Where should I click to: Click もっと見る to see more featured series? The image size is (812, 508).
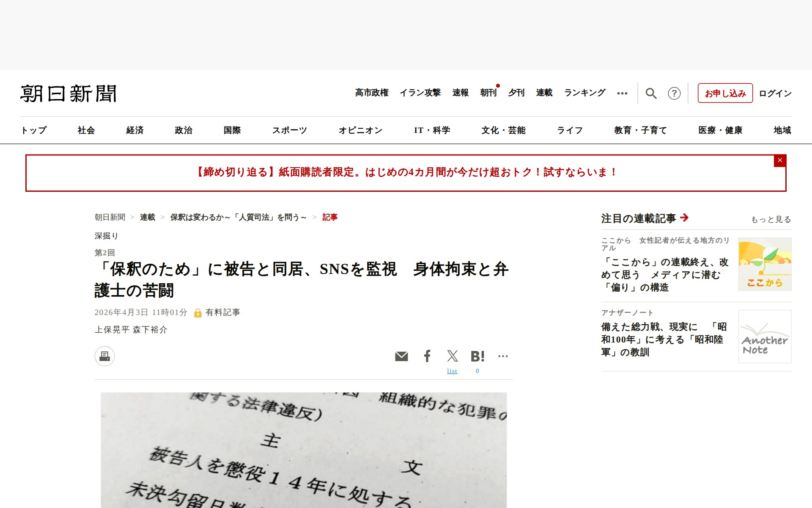coord(770,220)
